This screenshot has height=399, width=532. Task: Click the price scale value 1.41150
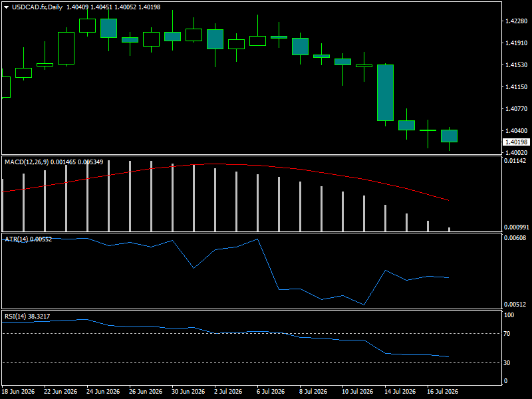click(517, 87)
